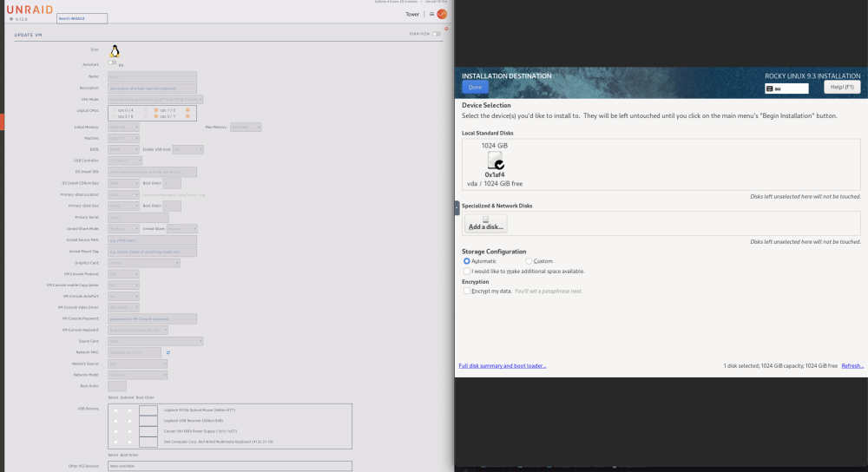The width and height of the screenshot is (868, 472).
Task: Open the Network Source dropdown
Action: 137,364
